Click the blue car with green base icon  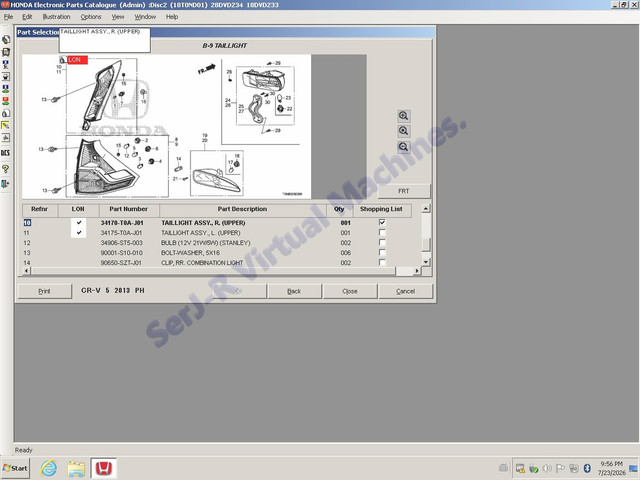pos(5,89)
